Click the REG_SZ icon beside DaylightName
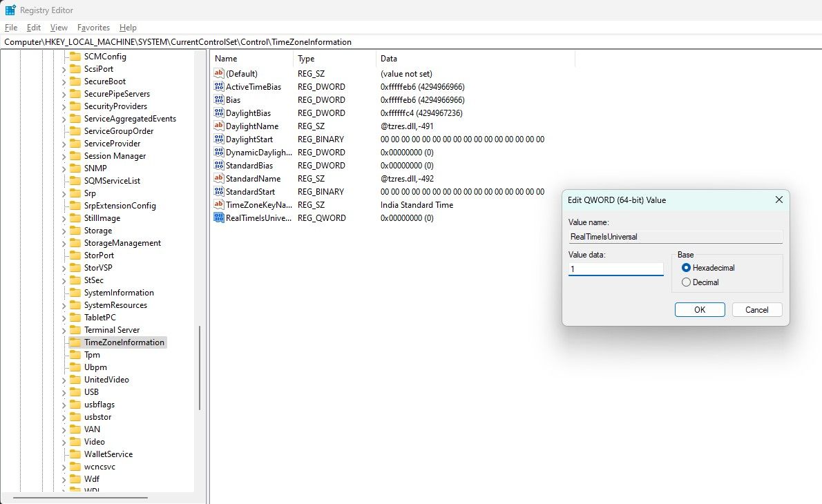This screenshot has height=504, width=822. 218,126
